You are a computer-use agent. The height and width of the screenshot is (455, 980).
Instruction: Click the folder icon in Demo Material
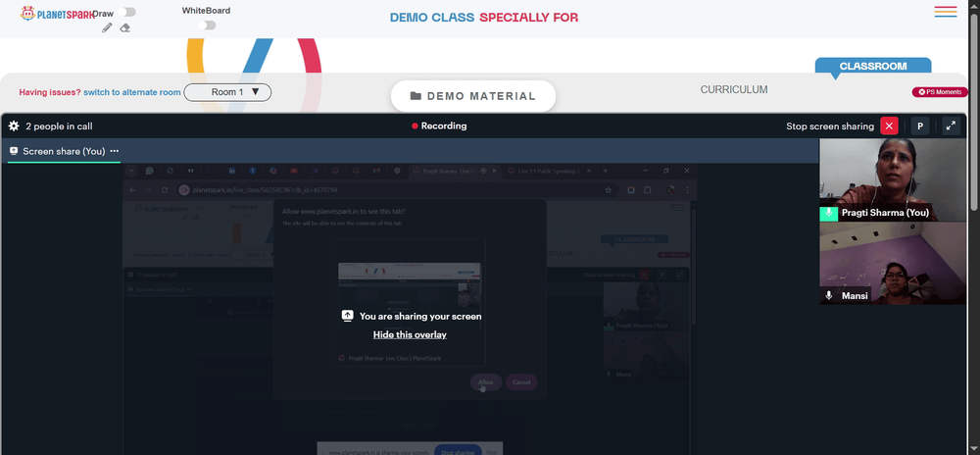[416, 96]
